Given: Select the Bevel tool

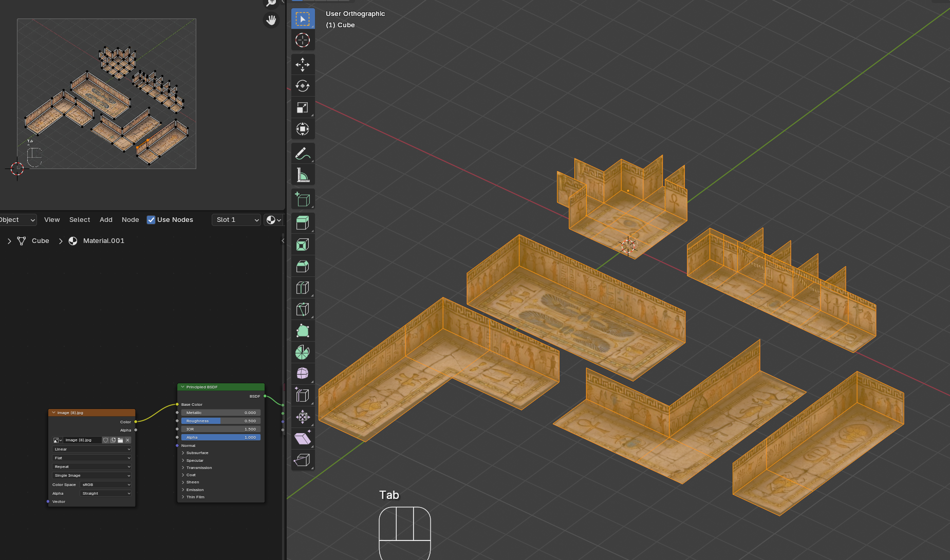Looking at the screenshot, I should 303,266.
